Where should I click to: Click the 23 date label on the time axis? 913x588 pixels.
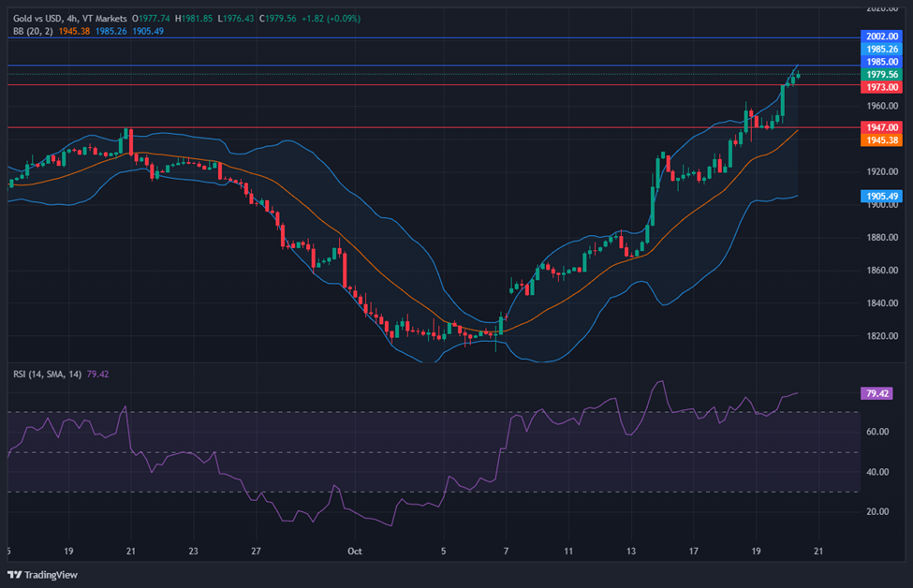(193, 551)
